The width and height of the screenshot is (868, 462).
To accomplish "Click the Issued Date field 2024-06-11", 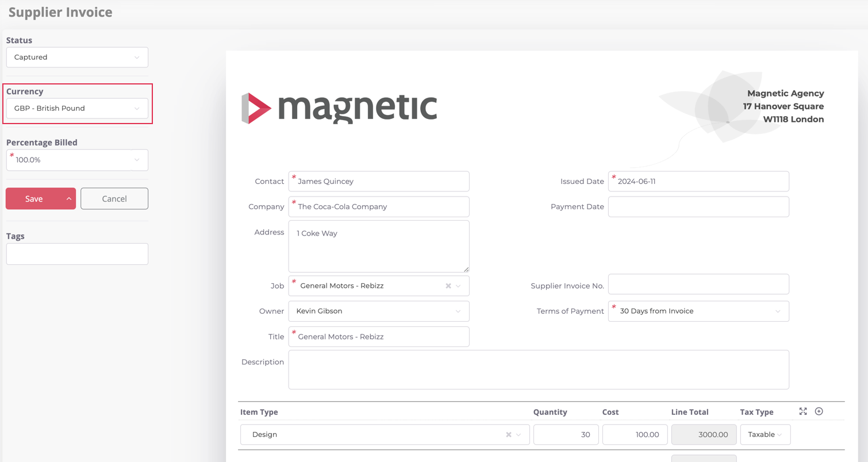I will pos(698,182).
